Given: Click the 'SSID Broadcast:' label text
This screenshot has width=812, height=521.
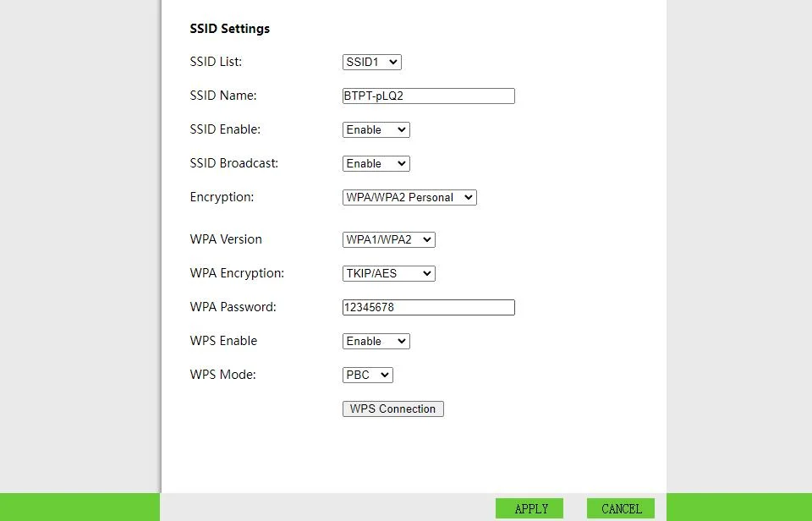Looking at the screenshot, I should coord(233,163).
